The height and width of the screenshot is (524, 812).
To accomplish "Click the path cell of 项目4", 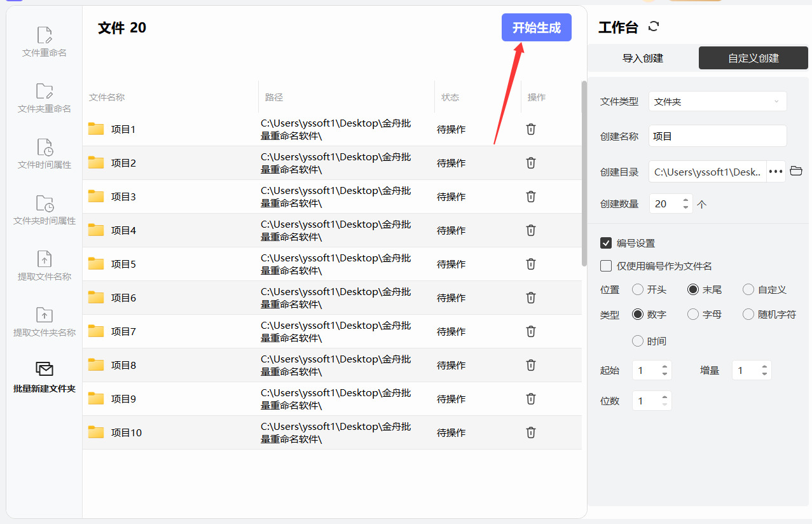I will click(336, 230).
